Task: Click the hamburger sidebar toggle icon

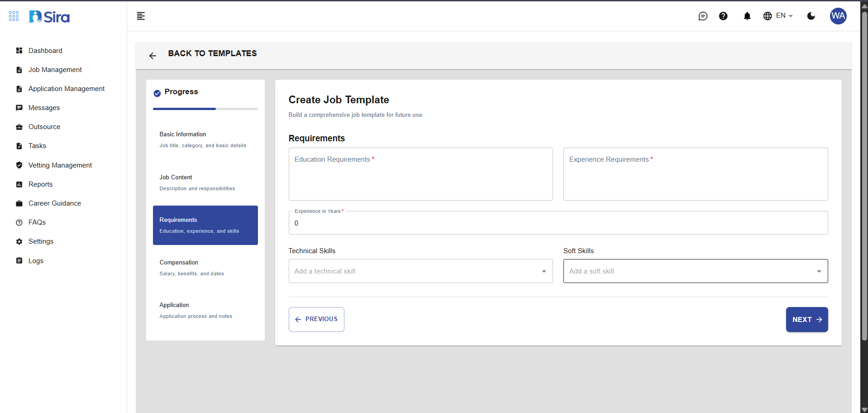Action: (141, 16)
